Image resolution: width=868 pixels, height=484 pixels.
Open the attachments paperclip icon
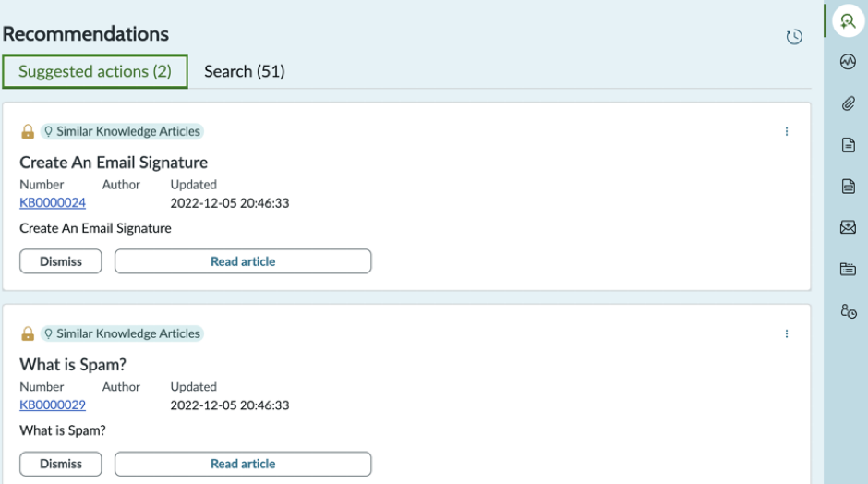click(848, 103)
